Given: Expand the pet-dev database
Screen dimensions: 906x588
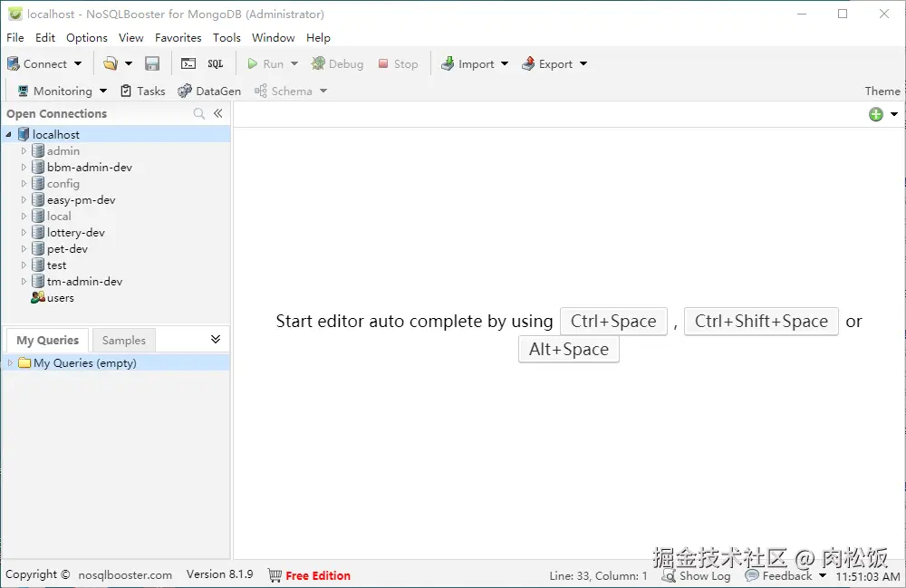Looking at the screenshot, I should click(x=24, y=248).
